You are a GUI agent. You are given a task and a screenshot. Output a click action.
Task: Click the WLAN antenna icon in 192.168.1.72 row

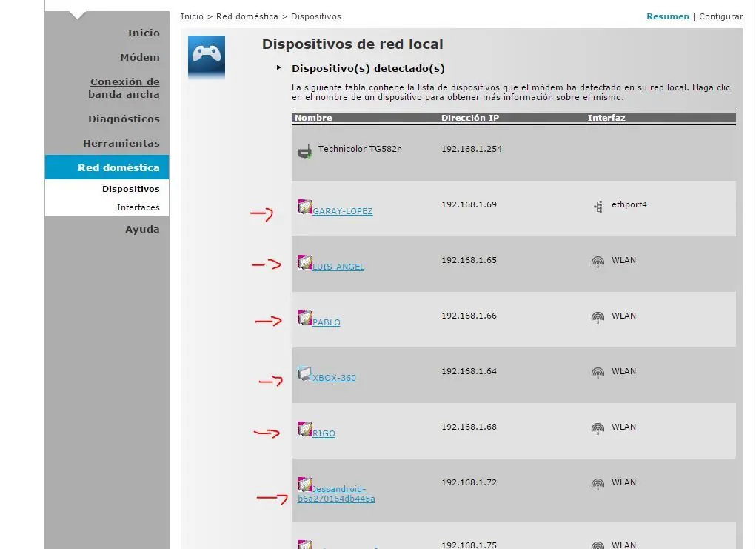(598, 484)
